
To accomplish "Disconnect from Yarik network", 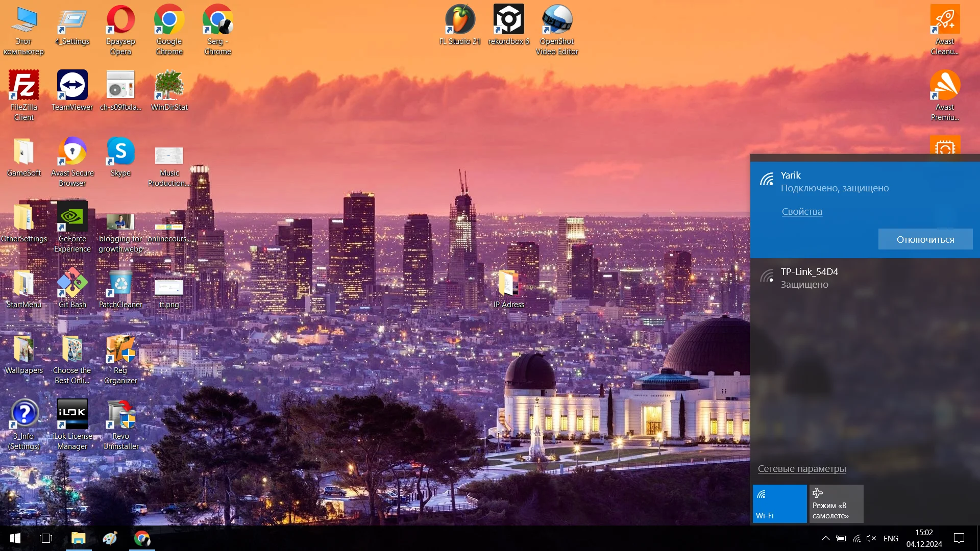I will [925, 239].
